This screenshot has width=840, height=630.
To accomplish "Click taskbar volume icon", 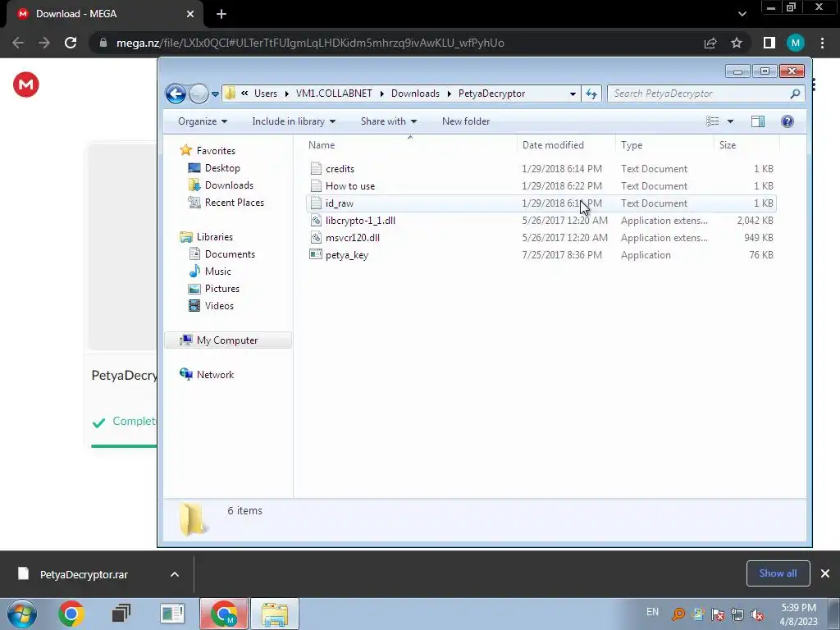I will (x=757, y=614).
